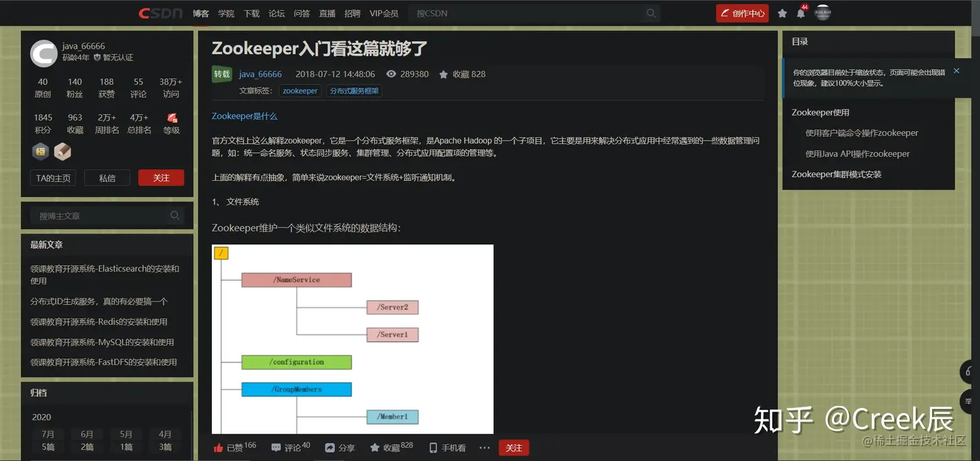Click the CSDN logo
The height and width of the screenshot is (461, 980).
coord(160,13)
